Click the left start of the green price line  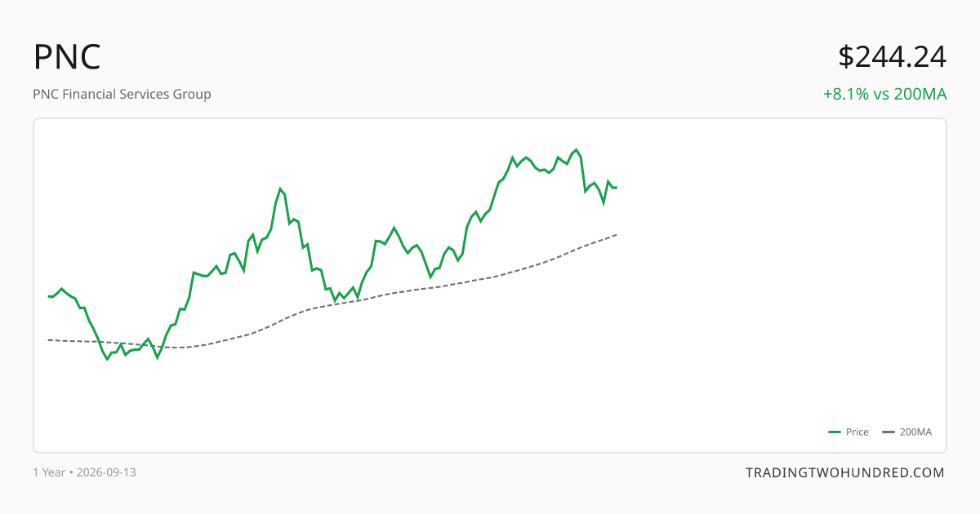click(49, 296)
